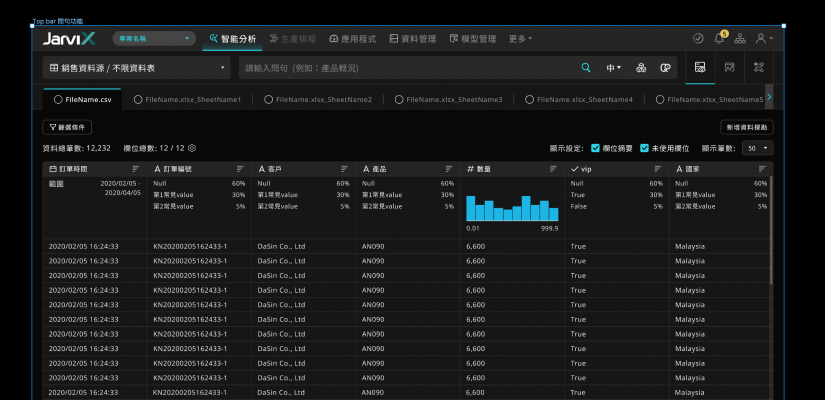The width and height of the screenshot is (825, 400).
Task: Click first row KN20200205162433-1 cell
Action: [x=190, y=246]
